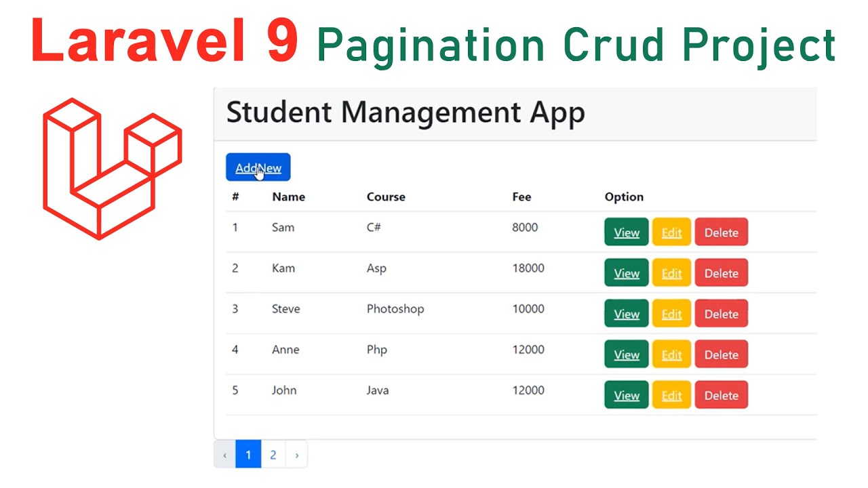Screen dimensions: 868x488
Task: View Anne's student details
Action: (627, 354)
